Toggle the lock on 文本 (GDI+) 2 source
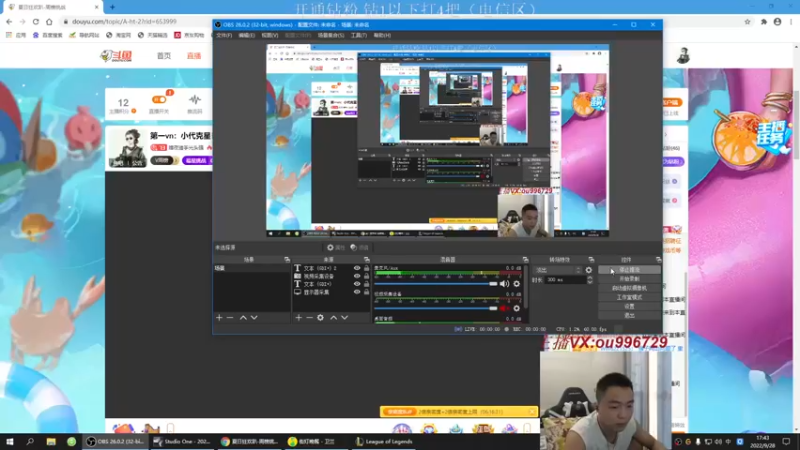The width and height of the screenshot is (800, 450). click(x=366, y=268)
